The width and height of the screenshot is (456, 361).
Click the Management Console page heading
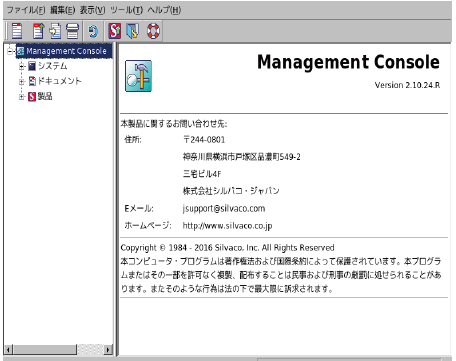pos(348,62)
